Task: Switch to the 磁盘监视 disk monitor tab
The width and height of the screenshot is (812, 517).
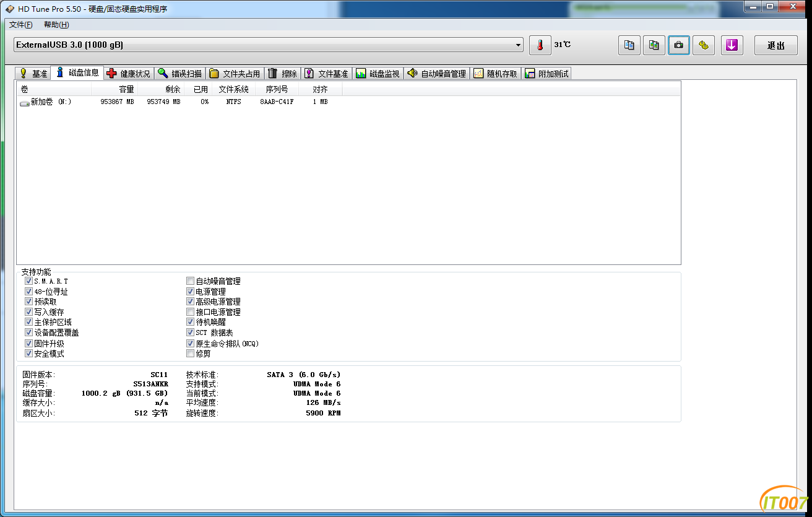Action: pos(378,74)
